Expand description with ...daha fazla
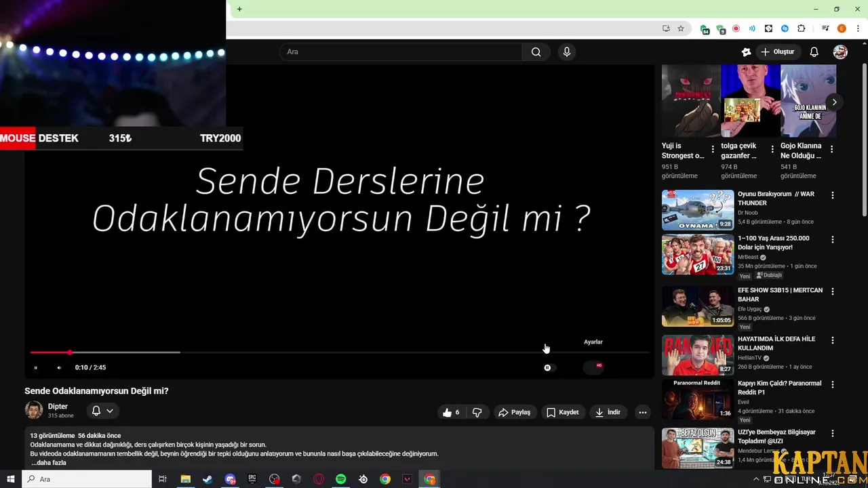This screenshot has width=868, height=488. pos(49,463)
